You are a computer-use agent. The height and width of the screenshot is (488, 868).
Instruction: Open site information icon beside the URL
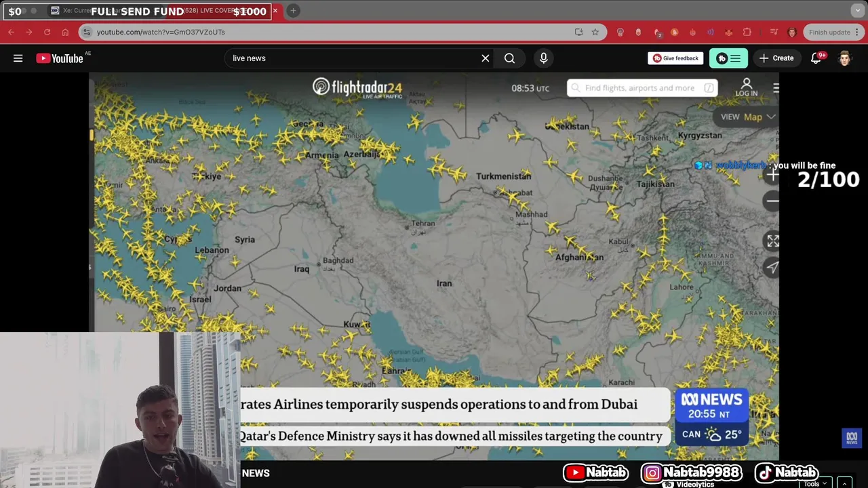point(86,32)
